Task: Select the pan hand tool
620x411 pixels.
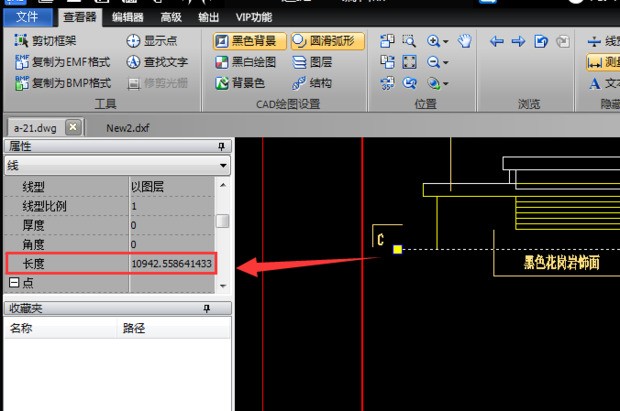Action: [465, 41]
